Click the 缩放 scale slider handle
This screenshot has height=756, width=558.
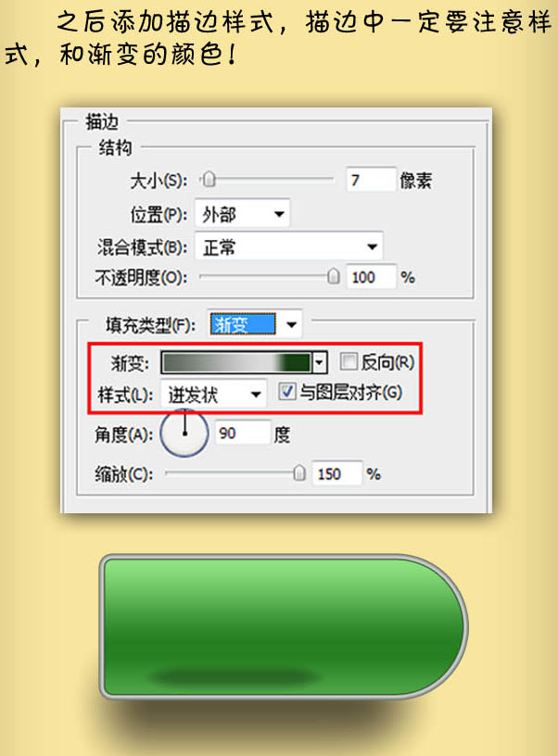[x=299, y=473]
